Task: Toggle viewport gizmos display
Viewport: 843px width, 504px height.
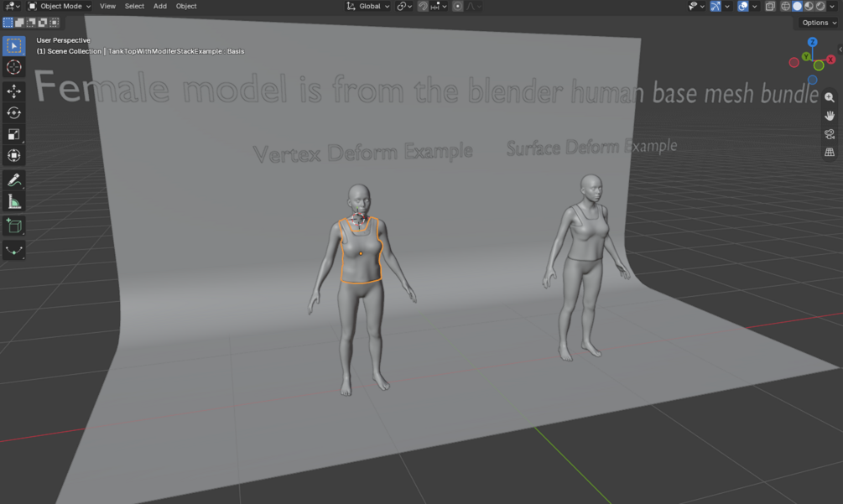Action: [716, 6]
